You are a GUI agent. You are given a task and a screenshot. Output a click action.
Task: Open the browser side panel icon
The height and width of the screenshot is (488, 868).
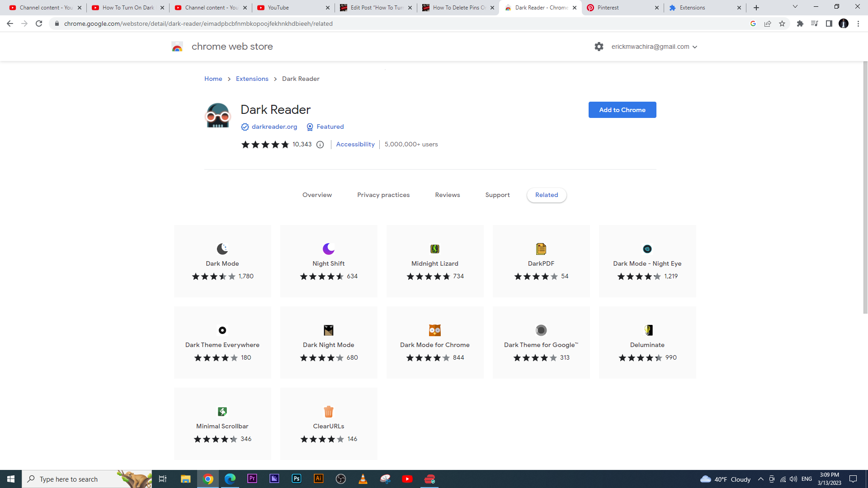click(x=829, y=23)
